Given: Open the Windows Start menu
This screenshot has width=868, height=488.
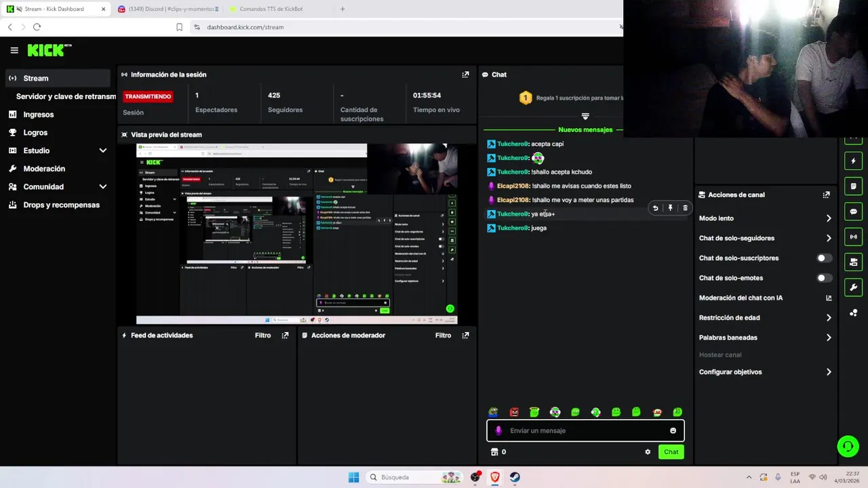Looking at the screenshot, I should (x=353, y=477).
